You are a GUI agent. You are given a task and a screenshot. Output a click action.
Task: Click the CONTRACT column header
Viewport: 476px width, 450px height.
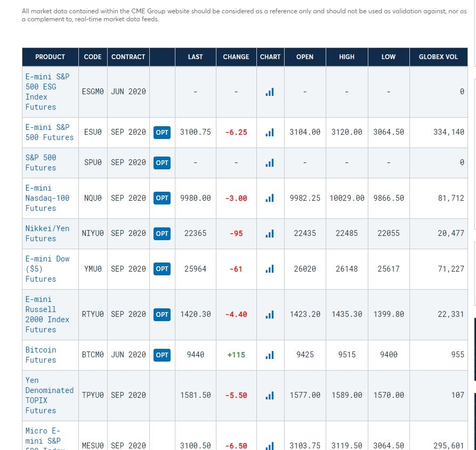(x=128, y=57)
